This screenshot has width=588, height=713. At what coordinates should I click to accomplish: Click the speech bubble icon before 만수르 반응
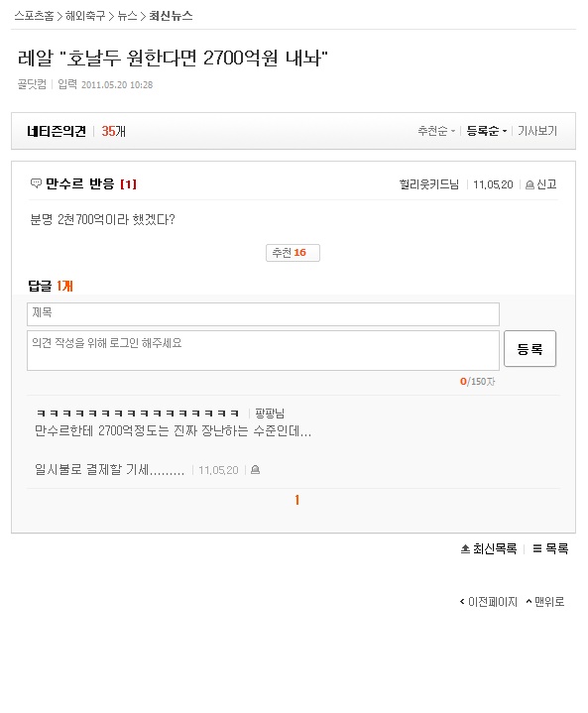click(36, 183)
